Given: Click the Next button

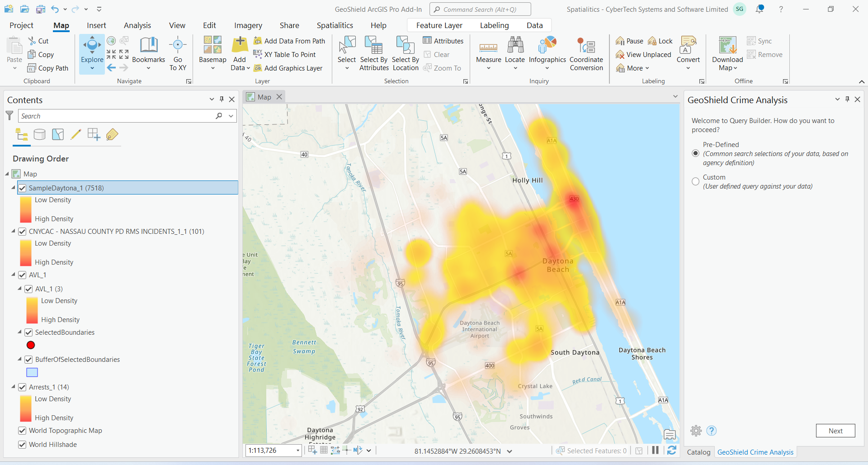Looking at the screenshot, I should click(x=835, y=431).
